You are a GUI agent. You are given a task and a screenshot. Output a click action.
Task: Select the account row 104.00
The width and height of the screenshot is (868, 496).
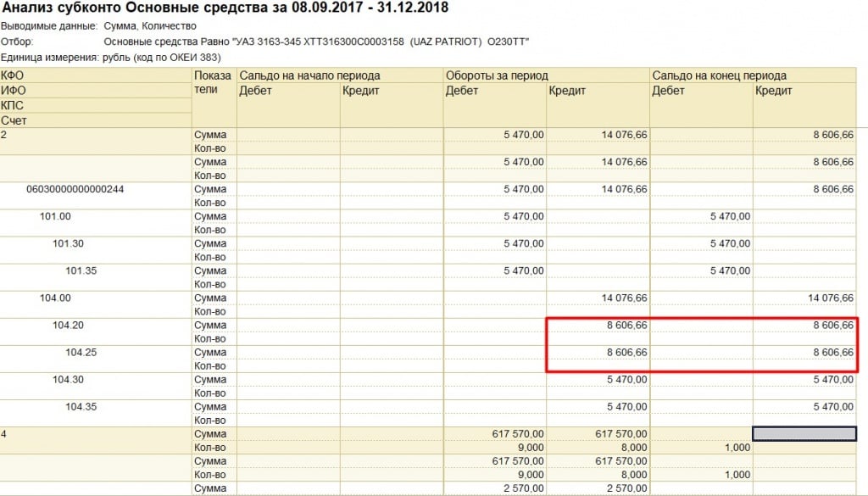[x=54, y=298]
